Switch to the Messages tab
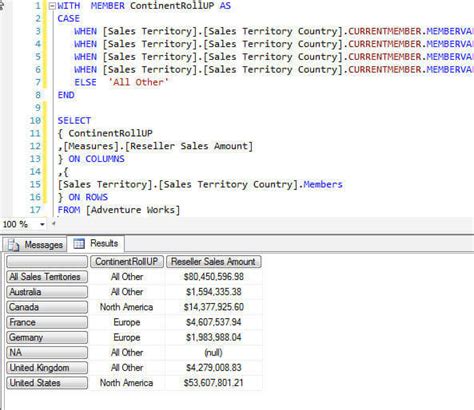474x410 pixels. coord(36,245)
